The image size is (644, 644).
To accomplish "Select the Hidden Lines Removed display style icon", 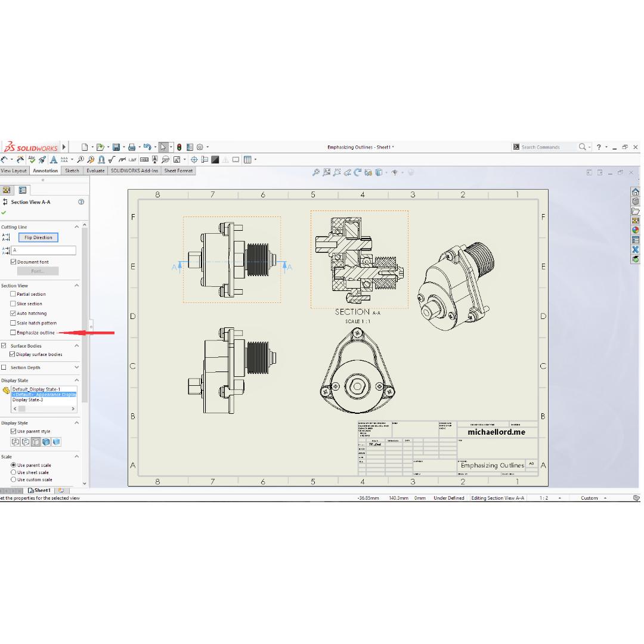I will tap(36, 442).
